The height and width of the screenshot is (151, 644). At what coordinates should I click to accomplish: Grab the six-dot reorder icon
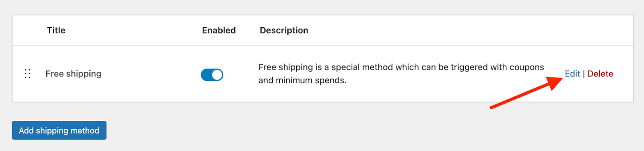(27, 74)
